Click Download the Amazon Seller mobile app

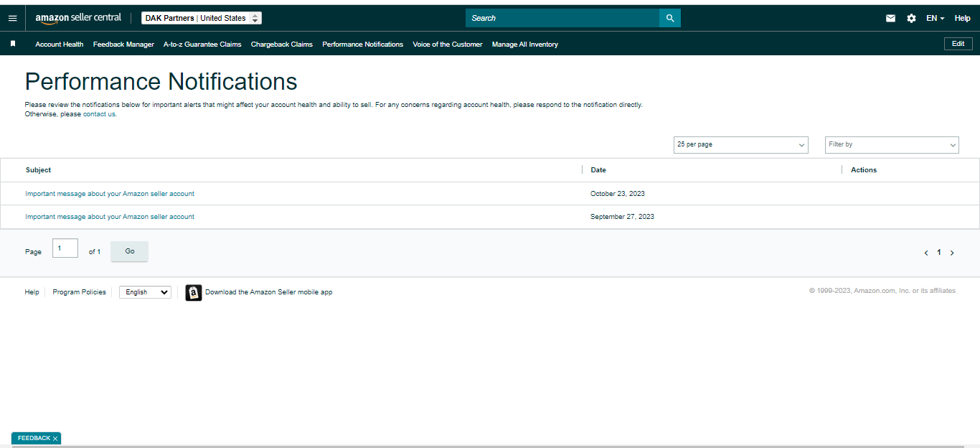(268, 292)
